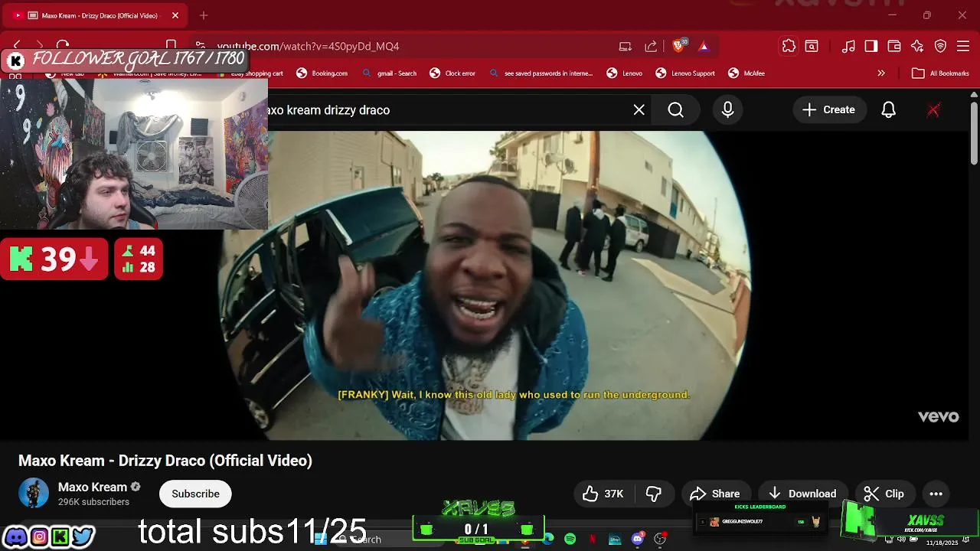Open Discord from the taskbar
The width and height of the screenshot is (980, 551).
click(637, 539)
